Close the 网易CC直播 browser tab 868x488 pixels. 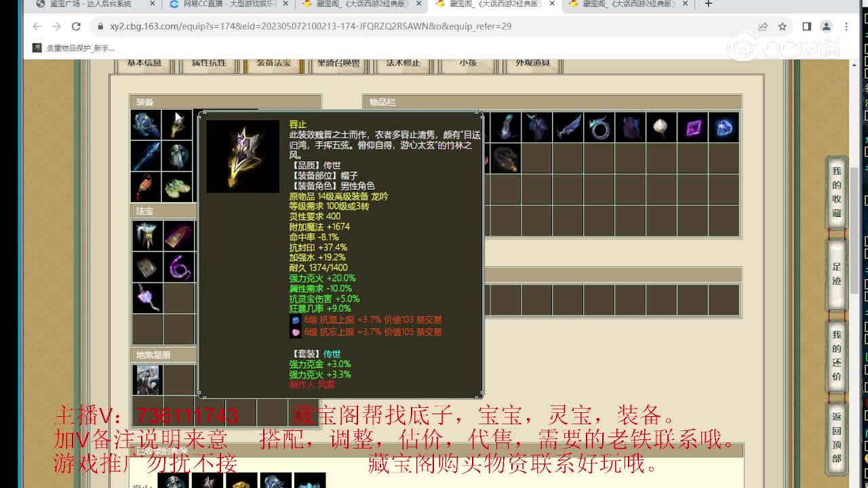pos(285,4)
